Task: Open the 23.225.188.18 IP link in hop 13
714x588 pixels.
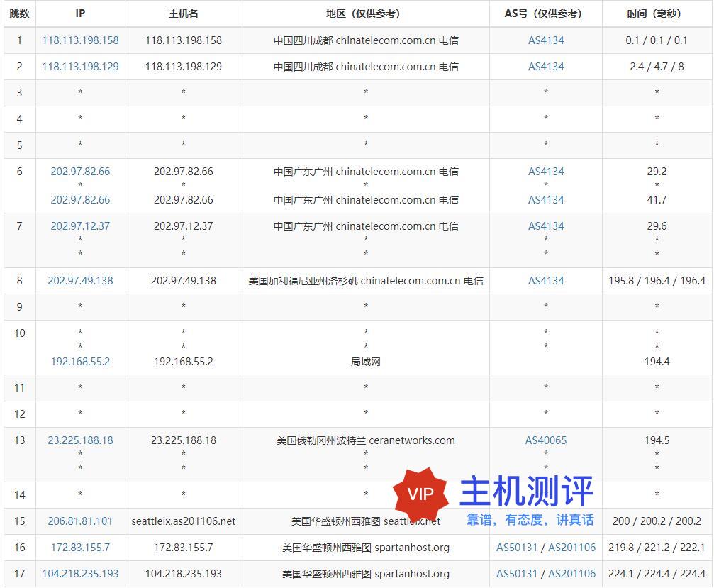Action: (80, 440)
